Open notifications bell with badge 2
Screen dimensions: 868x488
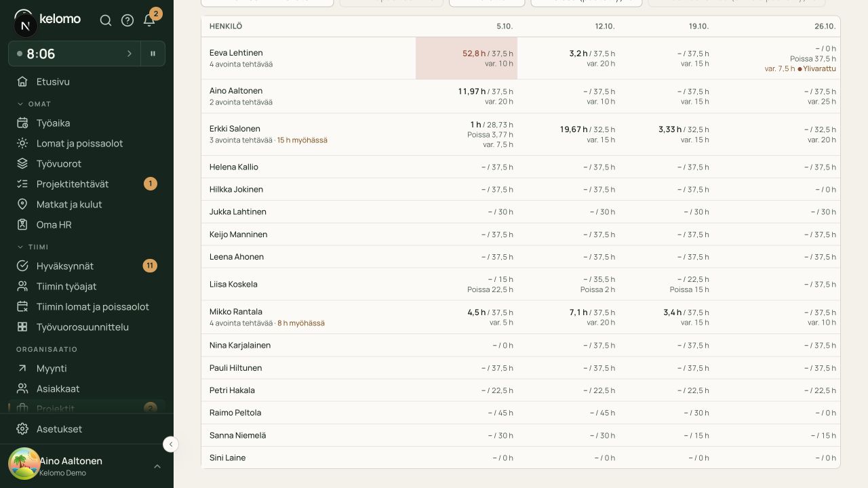(149, 20)
